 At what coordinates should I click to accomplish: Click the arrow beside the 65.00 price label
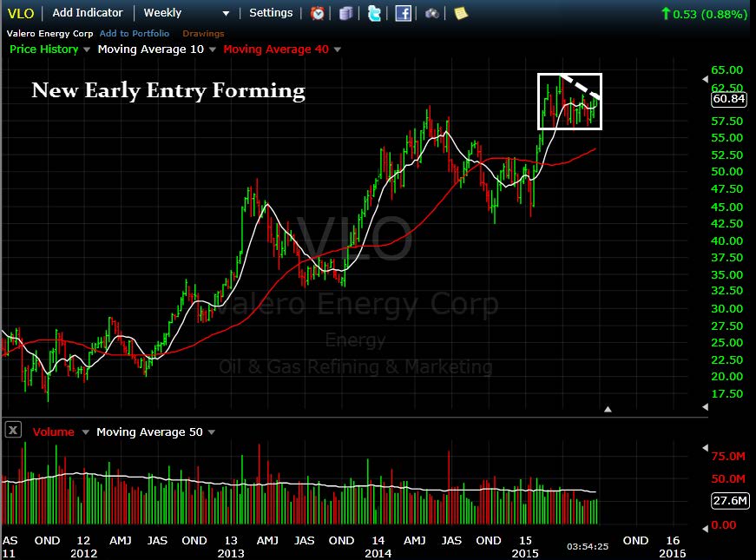705,79
